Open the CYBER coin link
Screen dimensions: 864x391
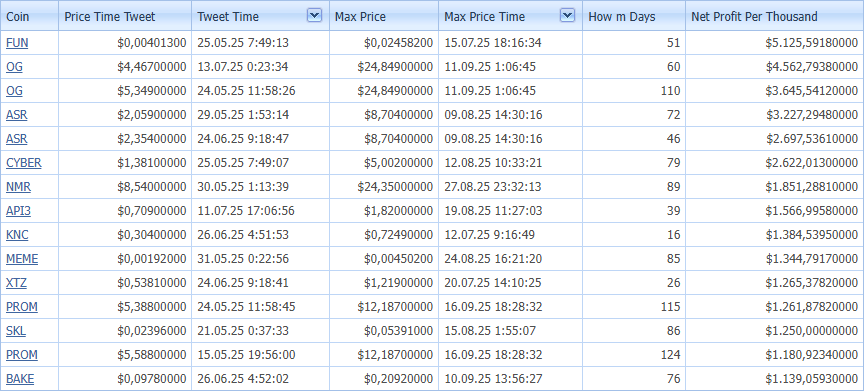coord(24,163)
